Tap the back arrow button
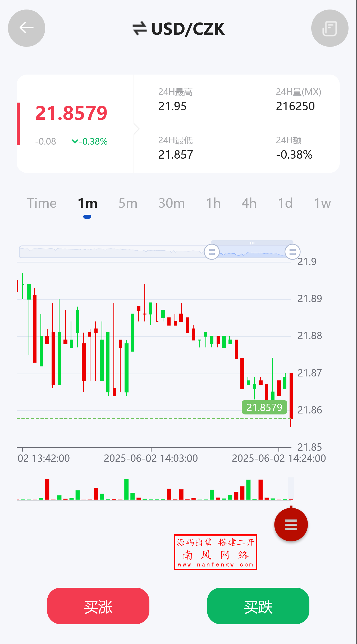 [26, 28]
